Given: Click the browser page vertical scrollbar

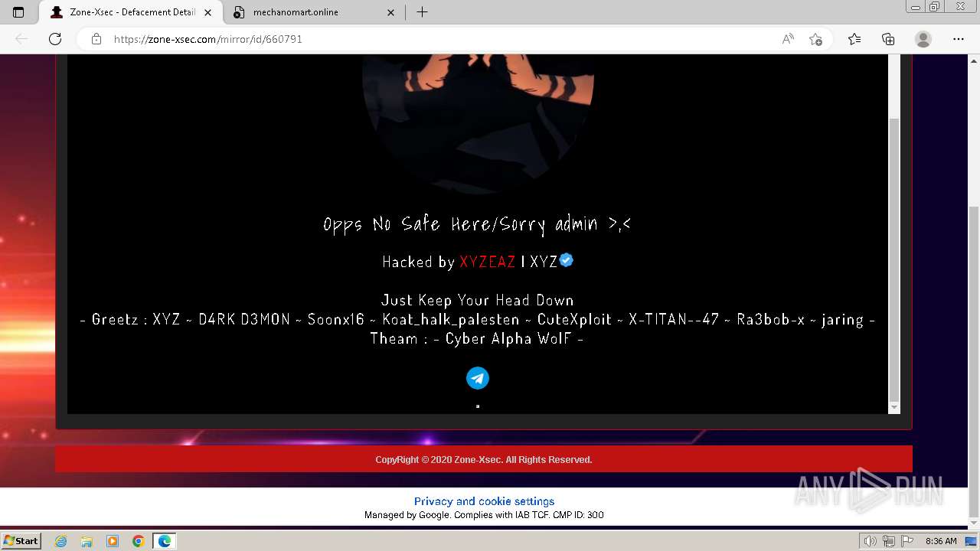Looking at the screenshot, I should 974,361.
